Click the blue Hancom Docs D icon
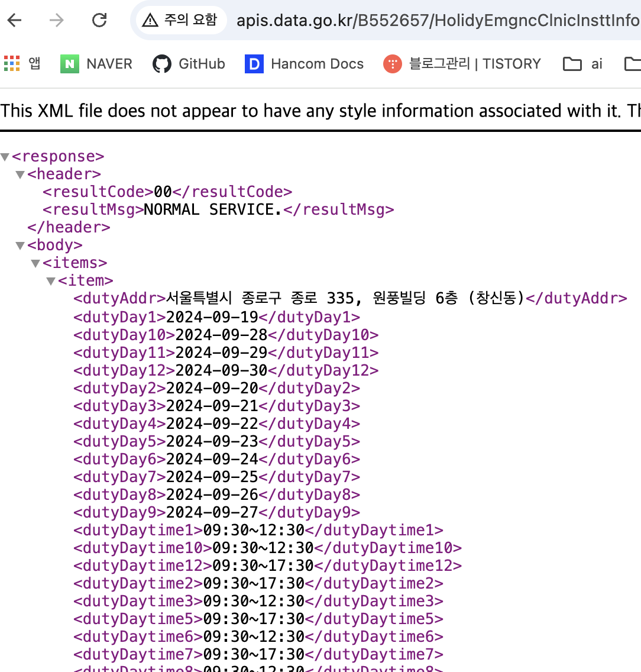Viewport: 641px width, 672px height. click(x=254, y=64)
